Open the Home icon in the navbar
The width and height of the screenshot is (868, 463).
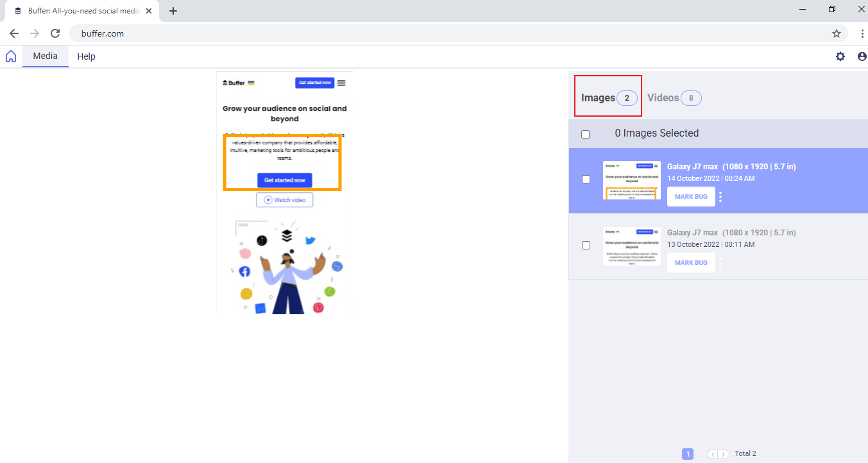10,56
